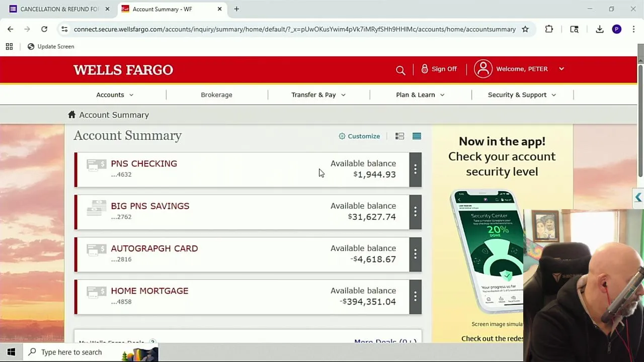
Task: Expand the side panel arrow at right edge
Action: [638, 198]
